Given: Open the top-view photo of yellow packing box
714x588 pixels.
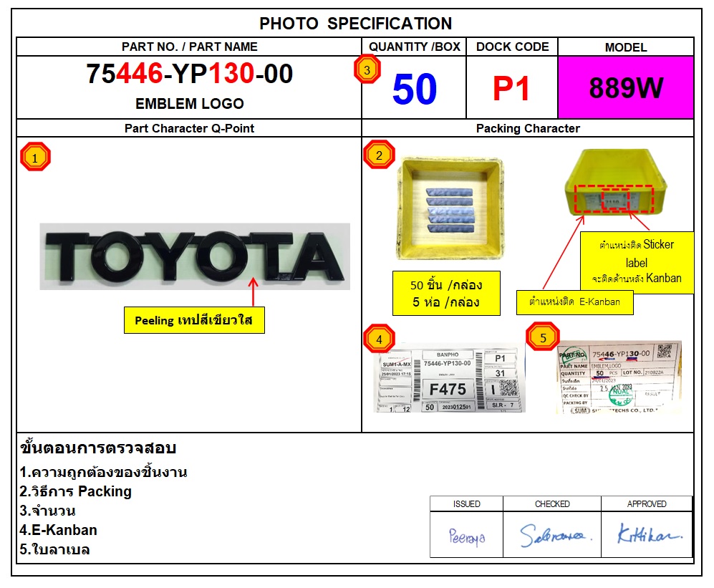Looking at the screenshot, I should pyautogui.click(x=450, y=208).
